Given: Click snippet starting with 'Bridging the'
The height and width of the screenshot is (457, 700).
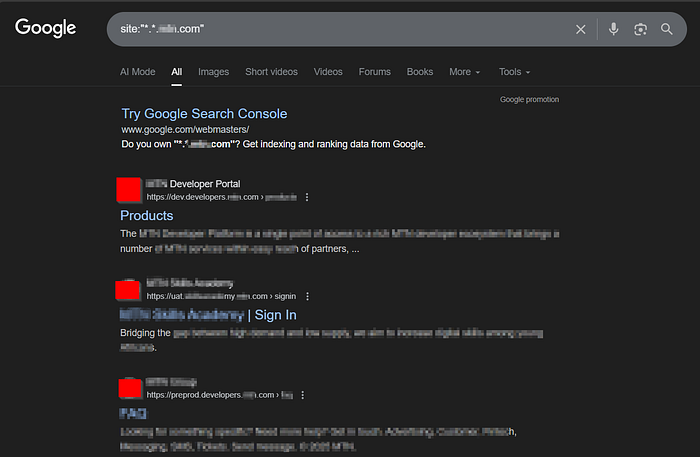Looking at the screenshot, I should [331, 340].
